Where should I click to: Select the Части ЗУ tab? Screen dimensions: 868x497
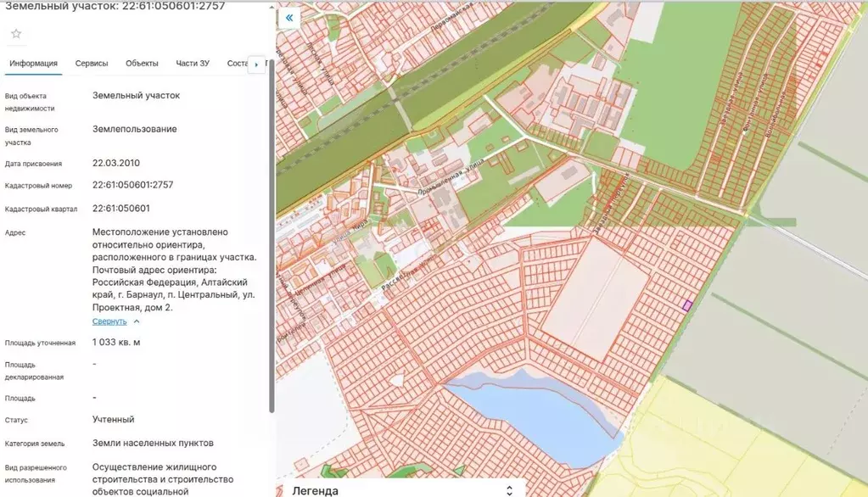[x=193, y=64]
